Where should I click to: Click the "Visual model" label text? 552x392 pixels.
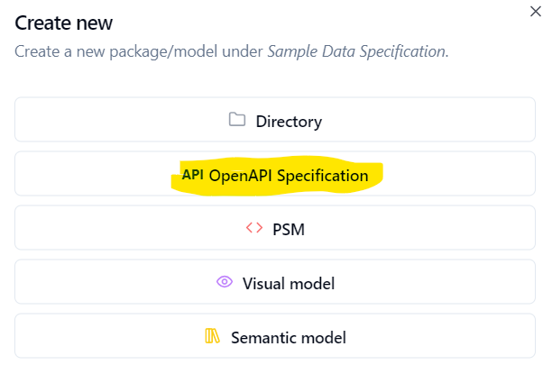pyautogui.click(x=289, y=284)
